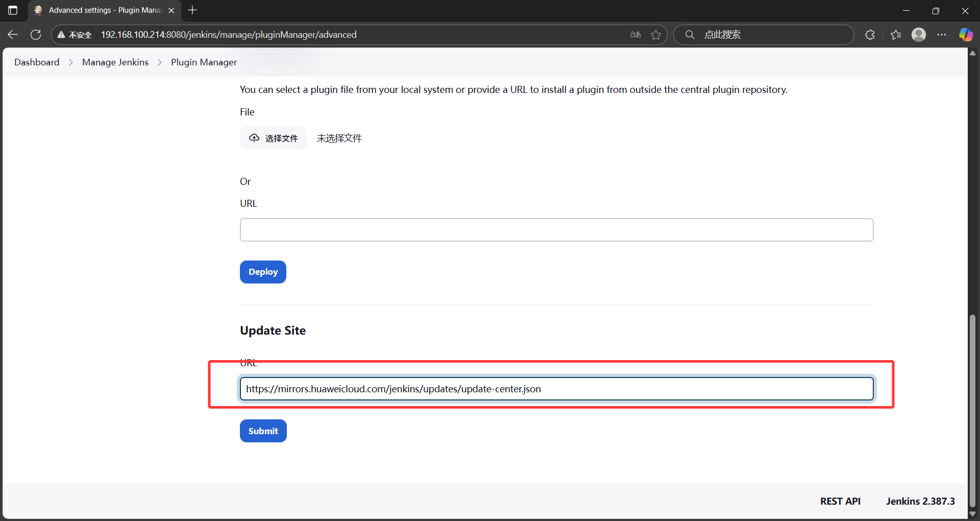Open the user profile avatar
The width and height of the screenshot is (980, 521).
click(919, 35)
